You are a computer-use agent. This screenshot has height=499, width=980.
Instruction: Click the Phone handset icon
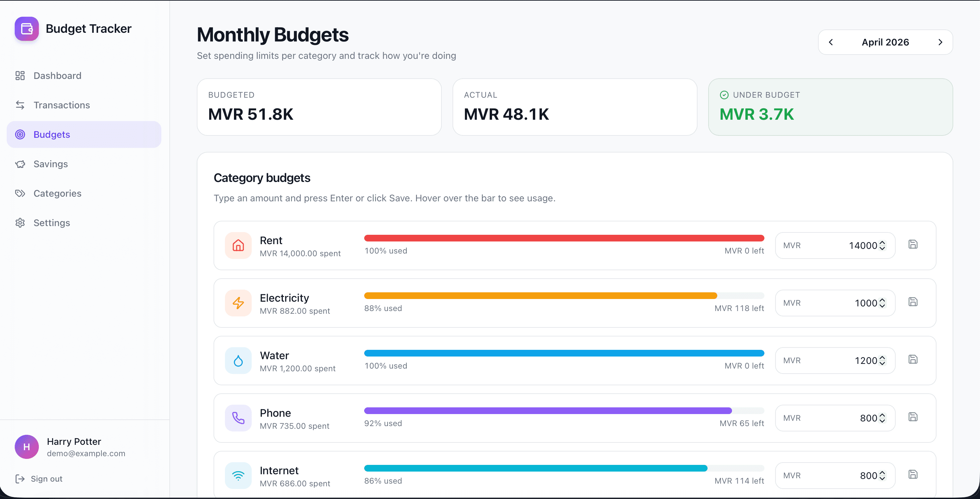(238, 418)
